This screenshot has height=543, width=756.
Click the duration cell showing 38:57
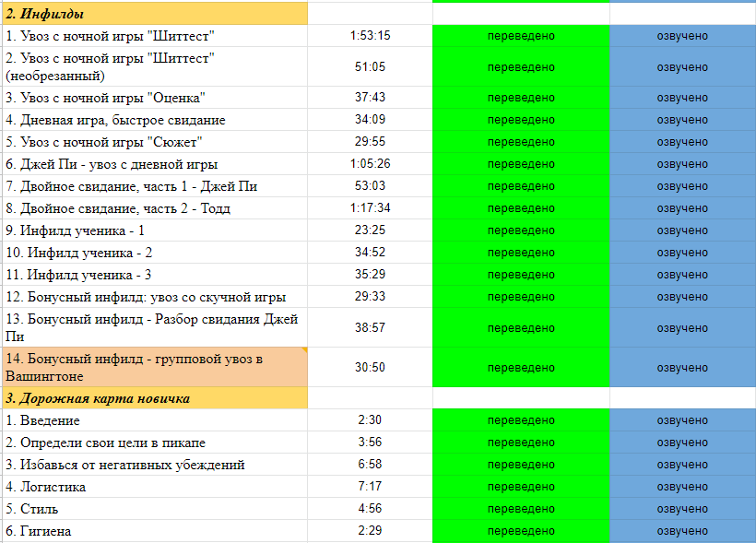370,328
